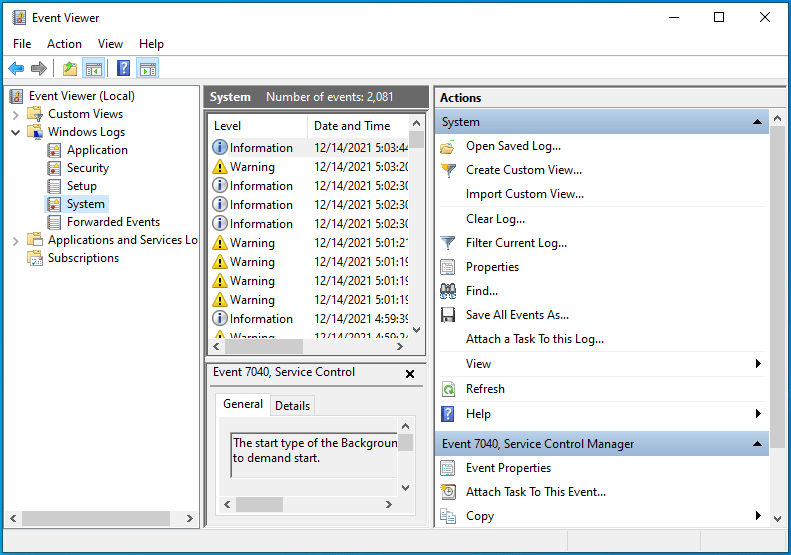The image size is (791, 555).
Task: Expand the Custom Views tree node
Action: click(x=16, y=115)
